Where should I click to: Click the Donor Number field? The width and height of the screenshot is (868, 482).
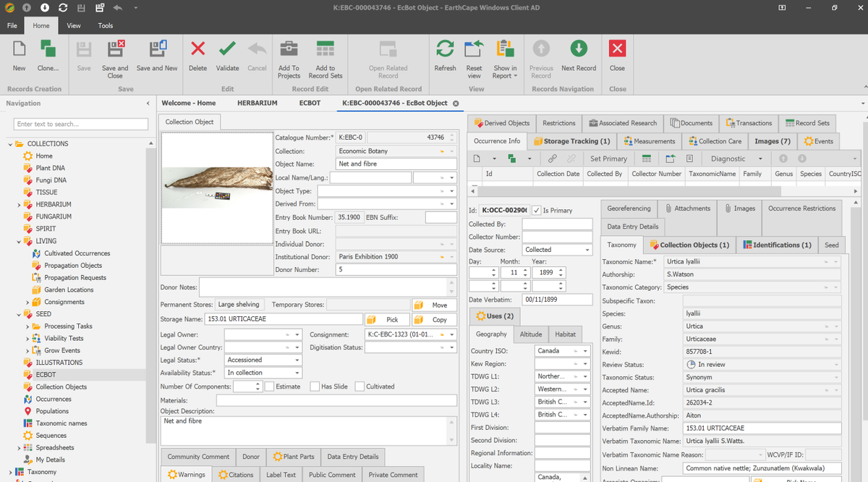pyautogui.click(x=396, y=269)
